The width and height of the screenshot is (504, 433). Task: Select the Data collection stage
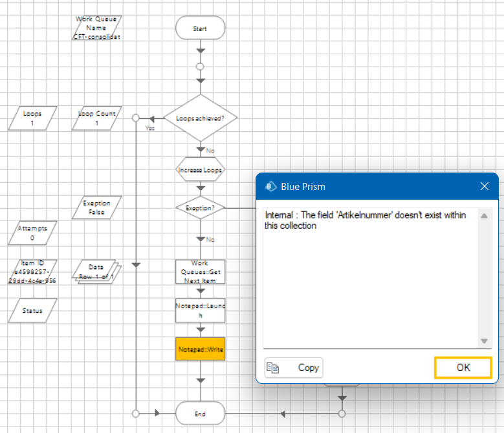pos(97,271)
